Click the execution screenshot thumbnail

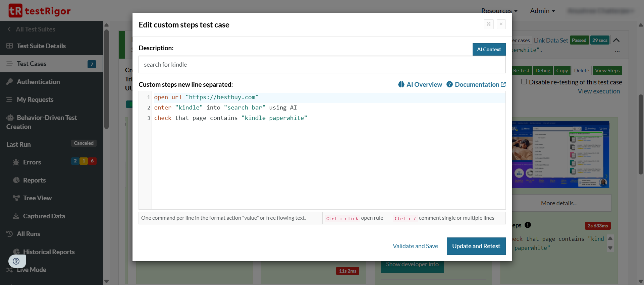(560, 154)
